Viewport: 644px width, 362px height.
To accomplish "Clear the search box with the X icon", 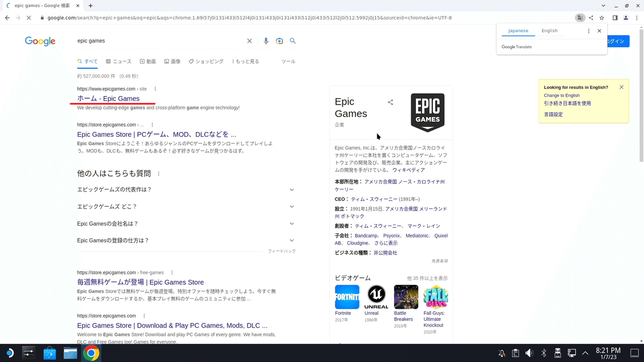I will pyautogui.click(x=249, y=41).
